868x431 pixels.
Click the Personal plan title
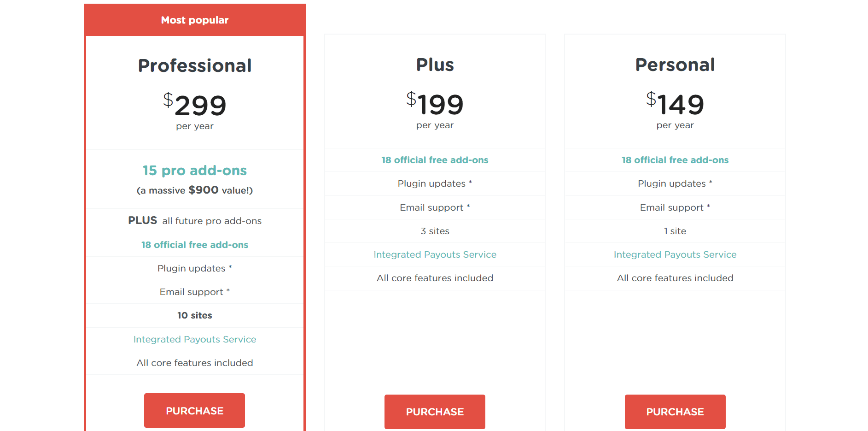coord(675,65)
